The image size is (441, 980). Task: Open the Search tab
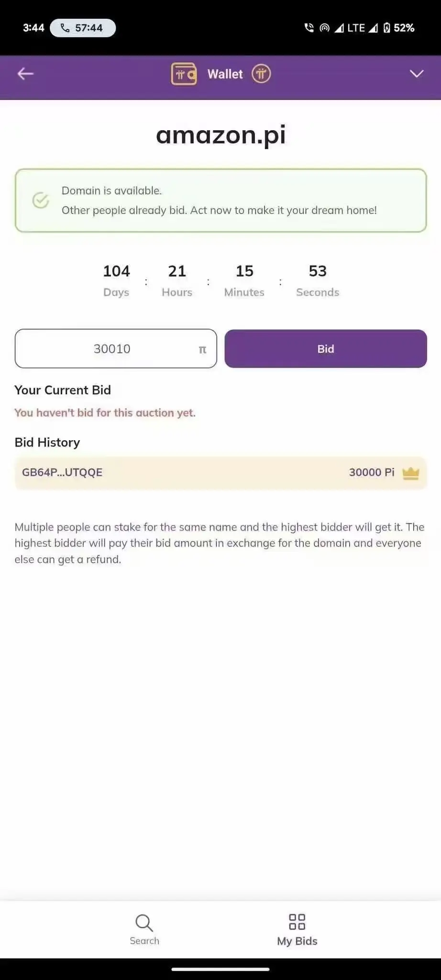tap(144, 930)
